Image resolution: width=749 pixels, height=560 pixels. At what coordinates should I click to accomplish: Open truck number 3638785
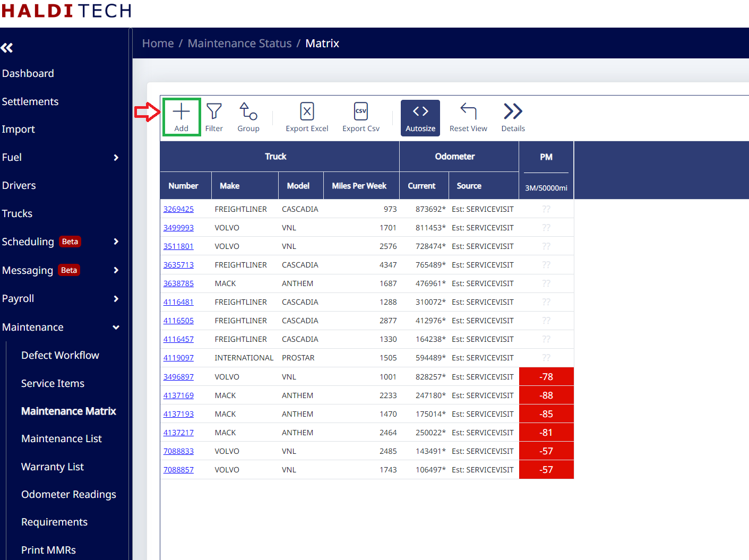point(178,283)
